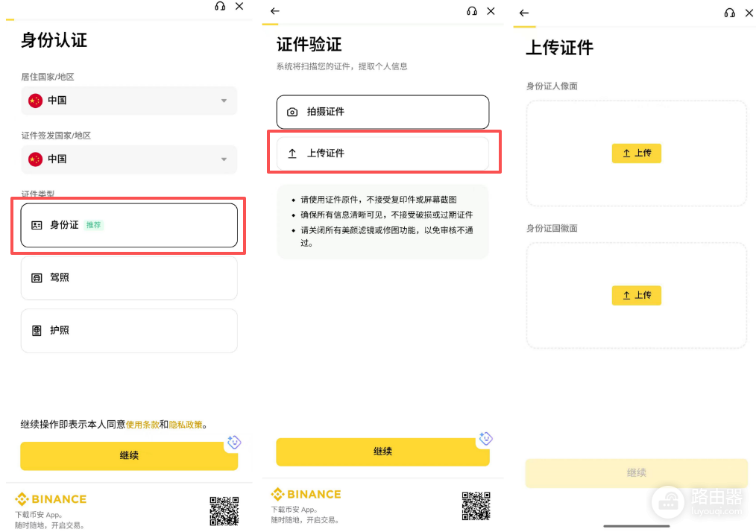
Task: Click assistant bot icon in 身份认证 panel
Action: click(234, 442)
